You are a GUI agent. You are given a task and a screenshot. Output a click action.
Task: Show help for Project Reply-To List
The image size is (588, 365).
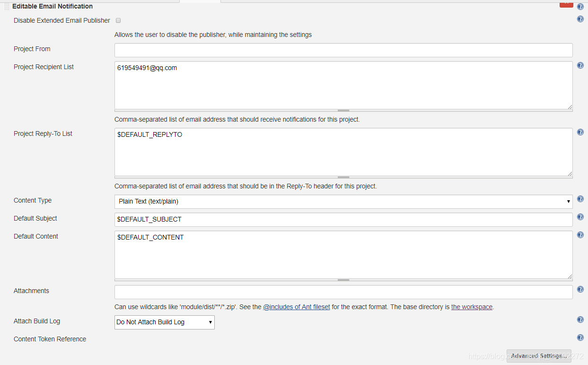click(x=580, y=132)
